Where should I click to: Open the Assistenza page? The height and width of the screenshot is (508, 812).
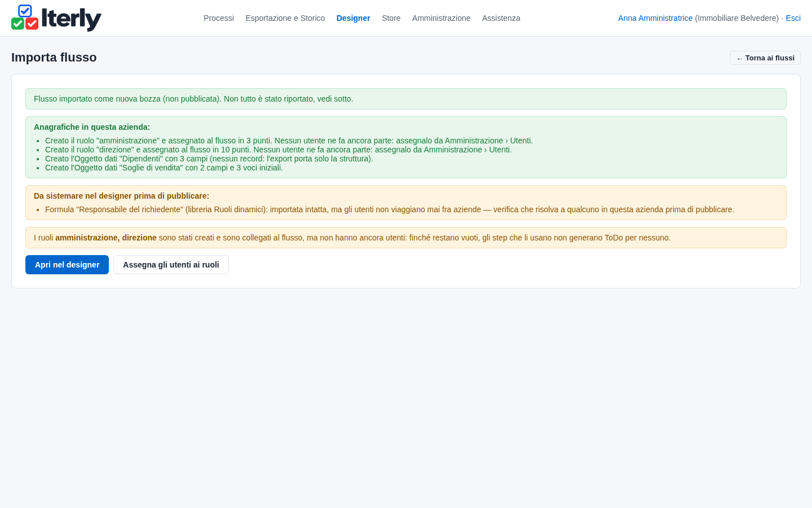(x=501, y=18)
